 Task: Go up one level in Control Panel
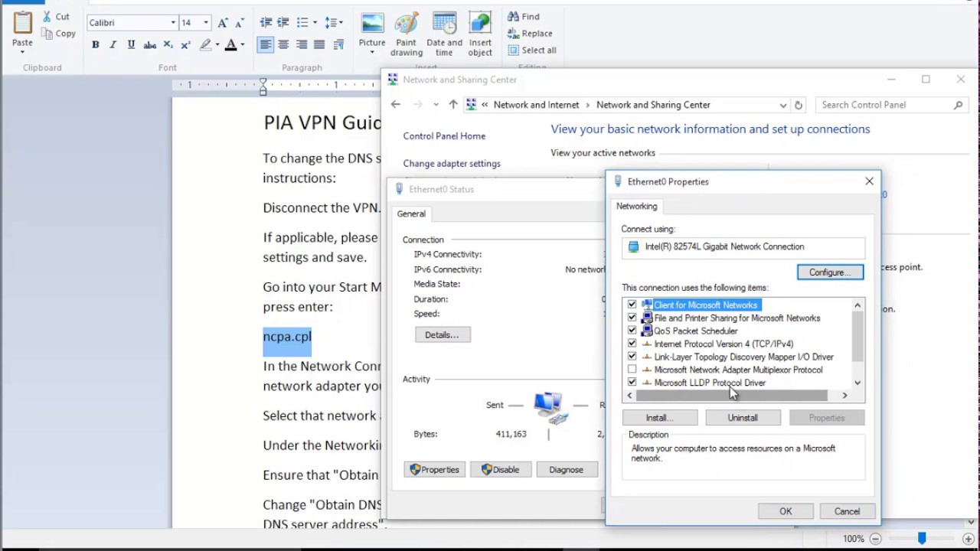coord(453,105)
